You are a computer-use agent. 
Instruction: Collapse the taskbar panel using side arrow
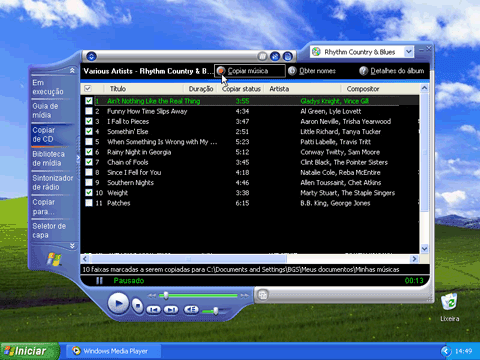coord(78,158)
